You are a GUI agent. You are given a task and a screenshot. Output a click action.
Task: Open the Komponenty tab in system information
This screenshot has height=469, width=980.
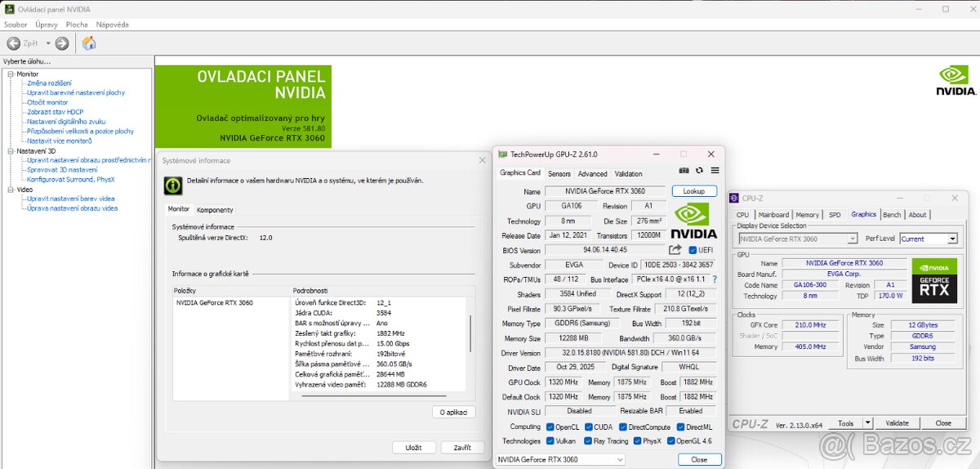tap(215, 210)
